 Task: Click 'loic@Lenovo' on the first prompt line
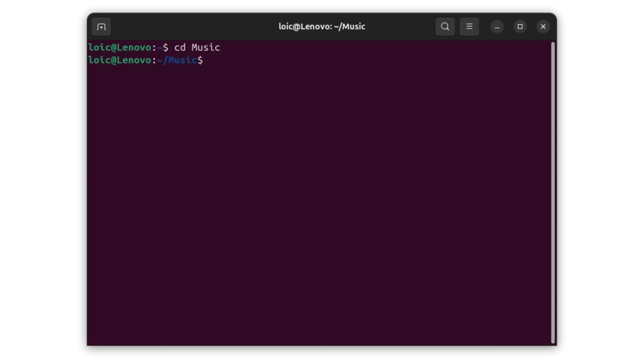[x=120, y=47]
